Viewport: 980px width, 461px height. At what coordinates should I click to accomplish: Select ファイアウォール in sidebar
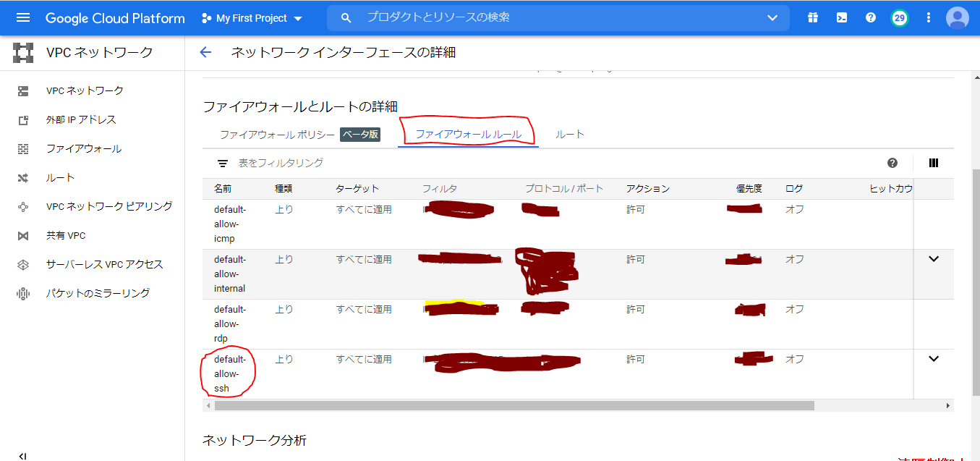coord(84,148)
